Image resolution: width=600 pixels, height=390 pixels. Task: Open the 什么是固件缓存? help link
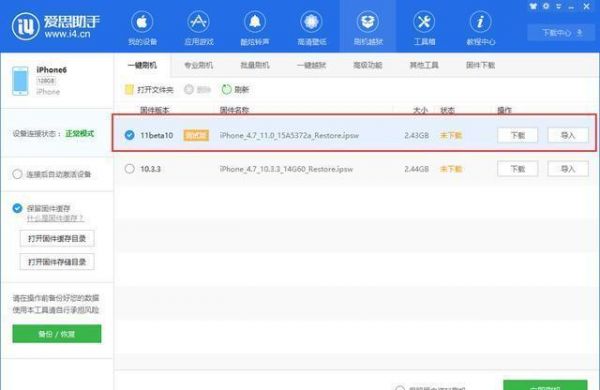[55, 219]
